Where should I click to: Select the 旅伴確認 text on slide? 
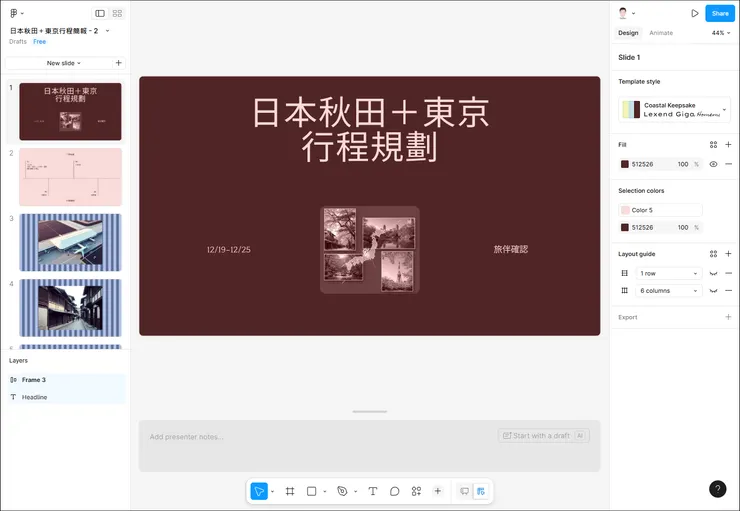[x=511, y=249]
